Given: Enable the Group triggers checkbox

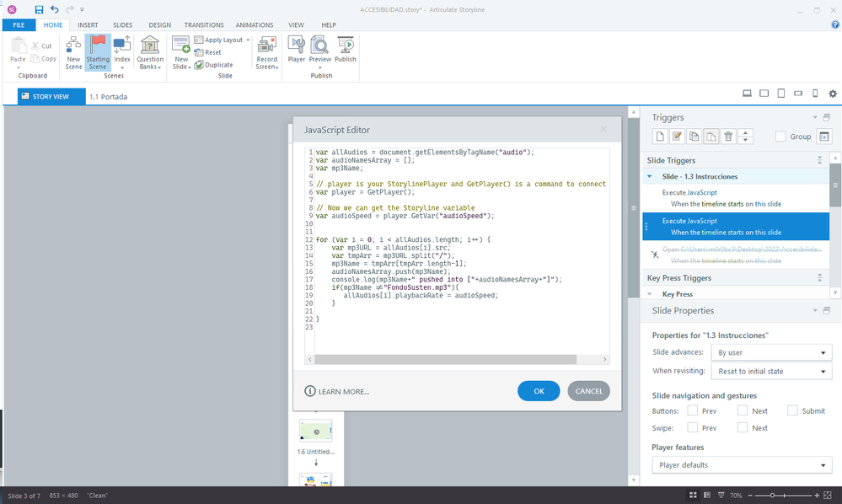Looking at the screenshot, I should click(x=780, y=137).
